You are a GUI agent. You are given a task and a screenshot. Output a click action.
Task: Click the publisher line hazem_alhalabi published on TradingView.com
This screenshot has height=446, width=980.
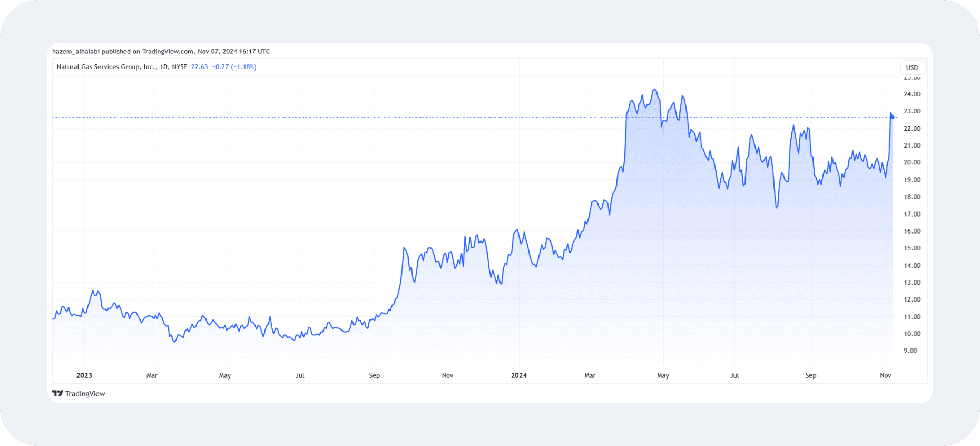pos(161,51)
